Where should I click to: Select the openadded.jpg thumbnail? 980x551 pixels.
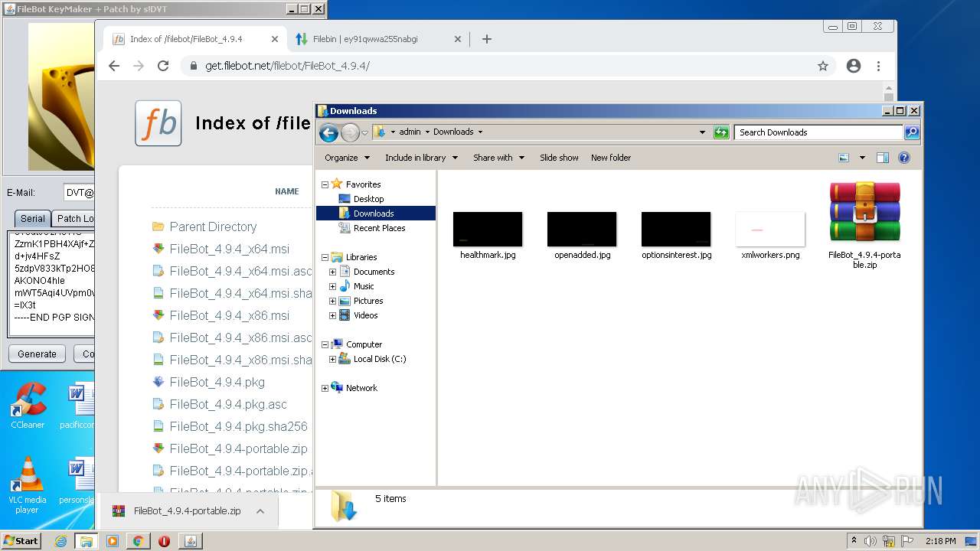tap(582, 230)
